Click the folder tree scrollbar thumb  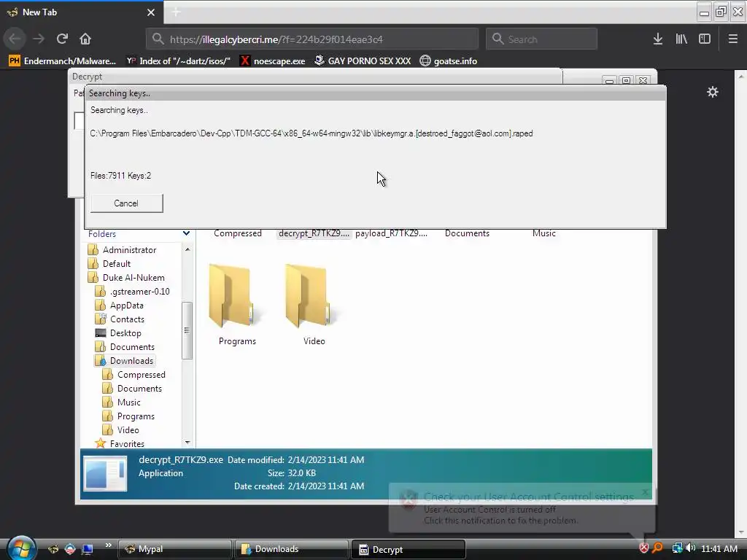point(187,330)
